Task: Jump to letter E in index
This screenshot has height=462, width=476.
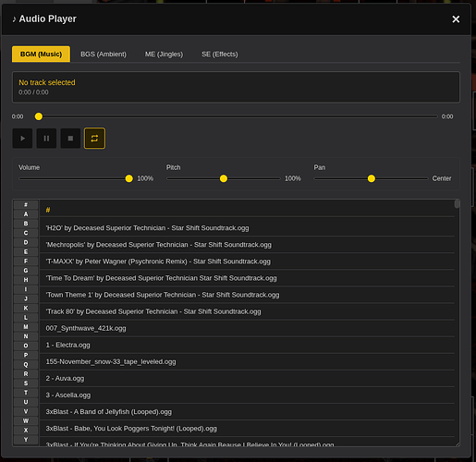Action: pyautogui.click(x=26, y=251)
